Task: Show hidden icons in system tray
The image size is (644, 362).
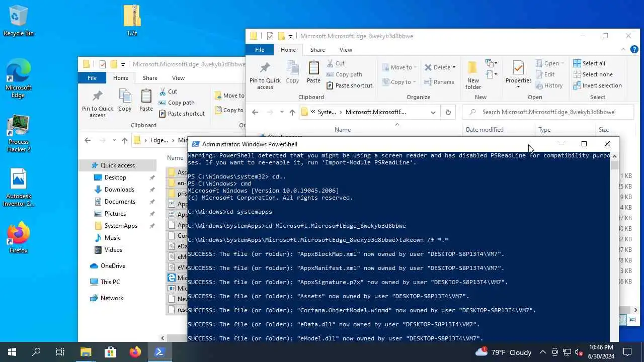Action: (x=543, y=352)
